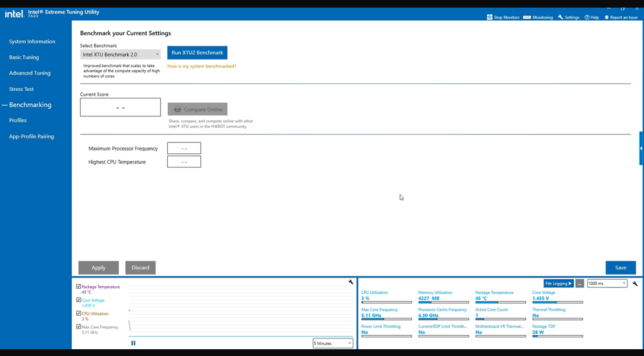The image size is (644, 356).
Task: Uncheck the Package Temperature checkbox
Action: click(x=79, y=287)
